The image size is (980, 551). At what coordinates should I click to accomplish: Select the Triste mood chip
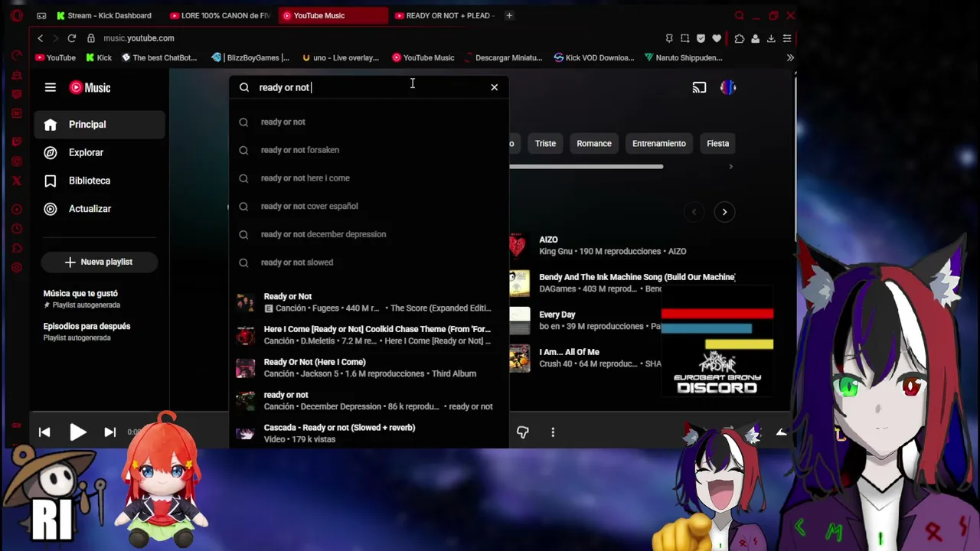click(545, 144)
